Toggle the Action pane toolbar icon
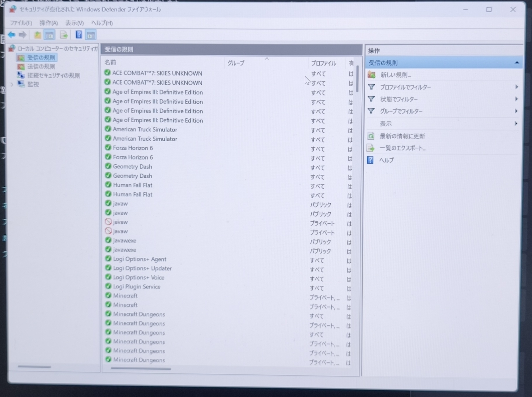 click(x=91, y=35)
